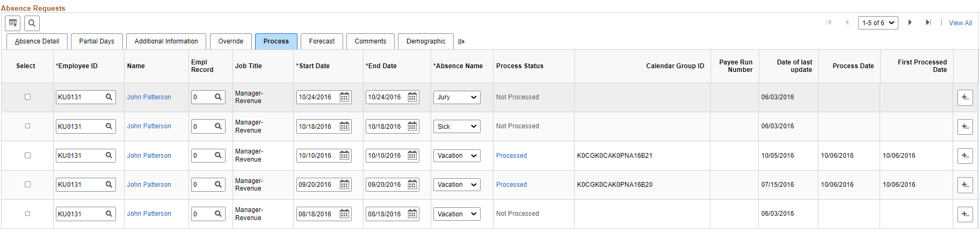
Task: Add row button in Sick row
Action: tap(965, 127)
